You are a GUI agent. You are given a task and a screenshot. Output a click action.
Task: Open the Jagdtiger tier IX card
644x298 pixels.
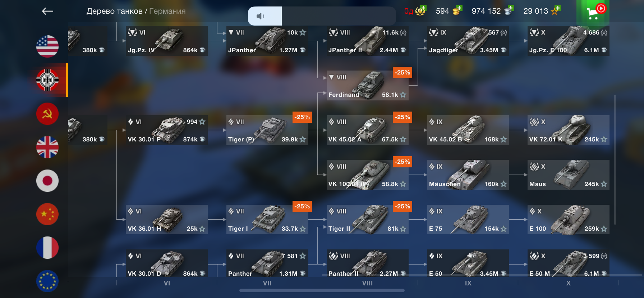[468, 41]
